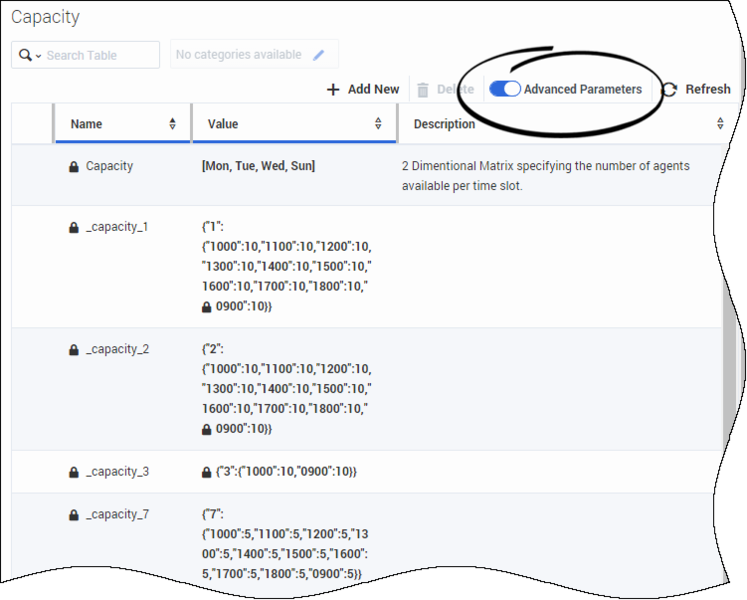Click the Refresh button
The image size is (747, 600).
click(696, 89)
